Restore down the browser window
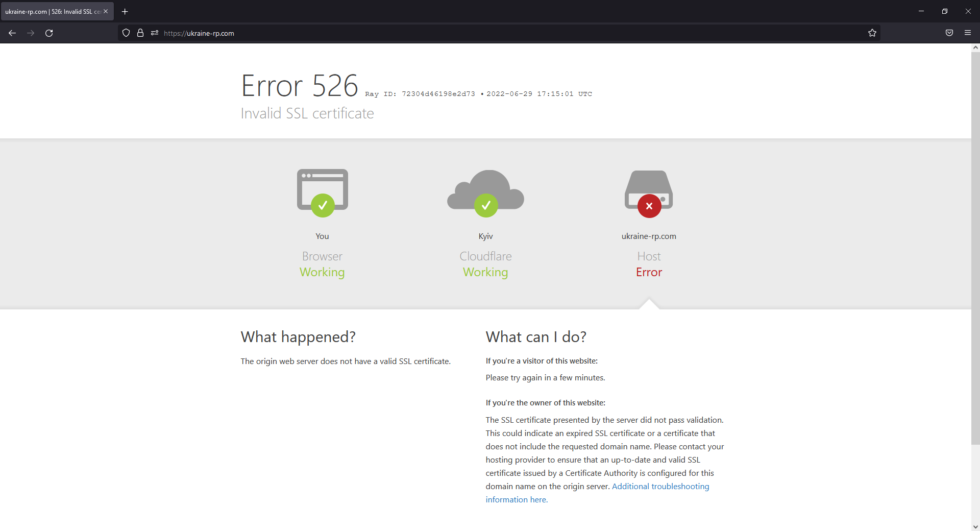This screenshot has width=980, height=531. tap(945, 11)
